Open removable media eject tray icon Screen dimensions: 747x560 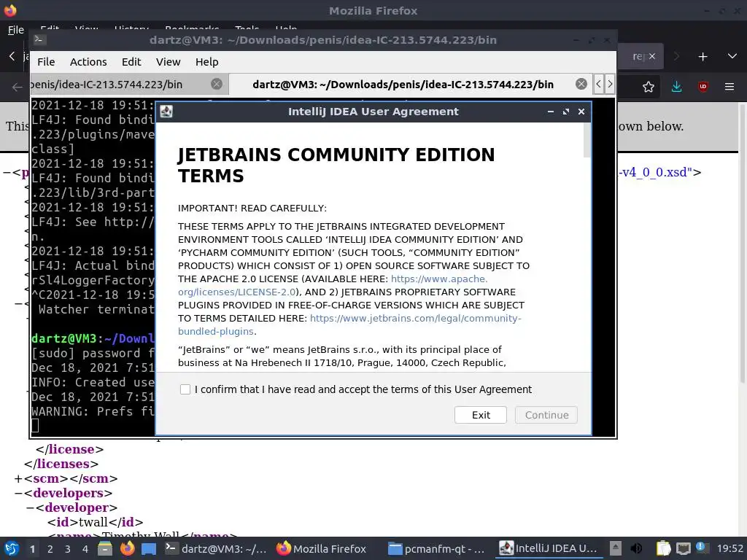pyautogui.click(x=616, y=548)
